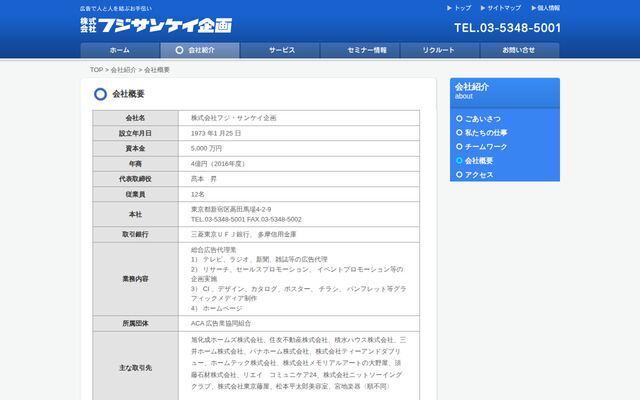This screenshot has width=640, height=400.
Task: Open the トップ link in header
Action: (x=462, y=8)
